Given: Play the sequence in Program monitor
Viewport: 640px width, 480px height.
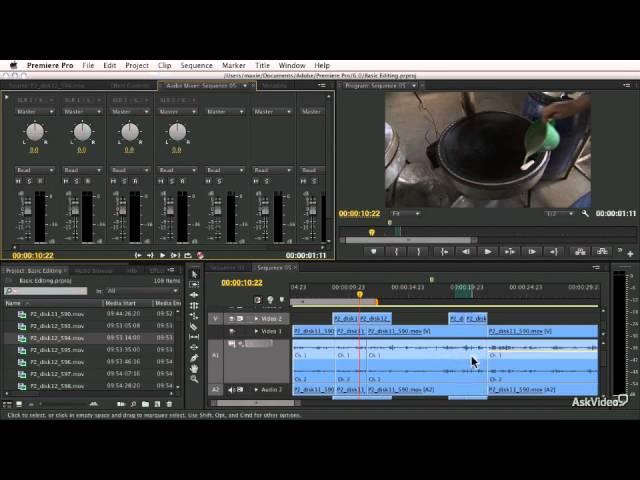Looking at the screenshot, I should tap(488, 252).
